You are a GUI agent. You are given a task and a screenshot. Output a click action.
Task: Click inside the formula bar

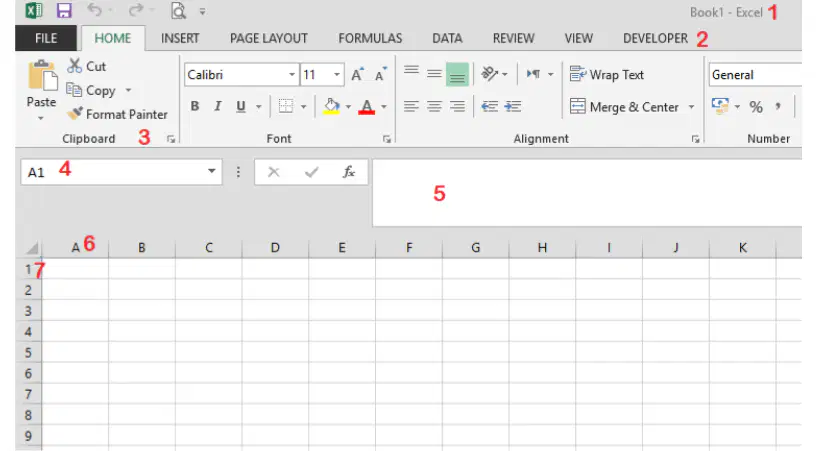click(x=587, y=193)
